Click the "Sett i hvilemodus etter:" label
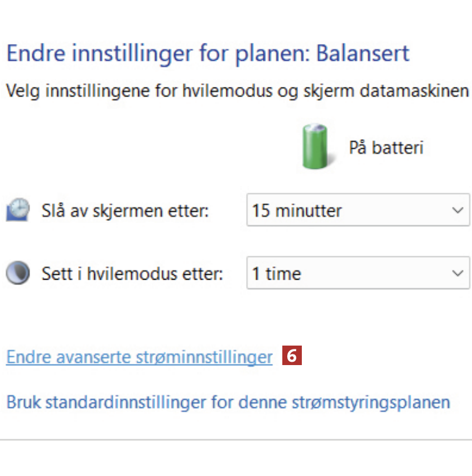 point(132,274)
